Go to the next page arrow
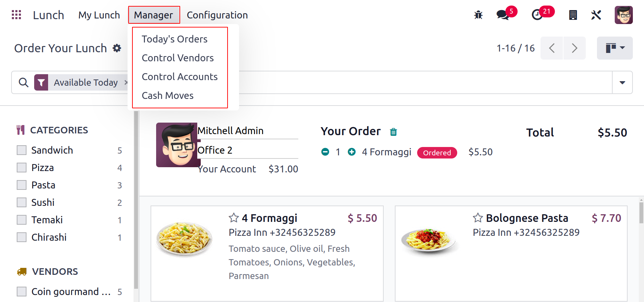644x302 pixels. [575, 48]
